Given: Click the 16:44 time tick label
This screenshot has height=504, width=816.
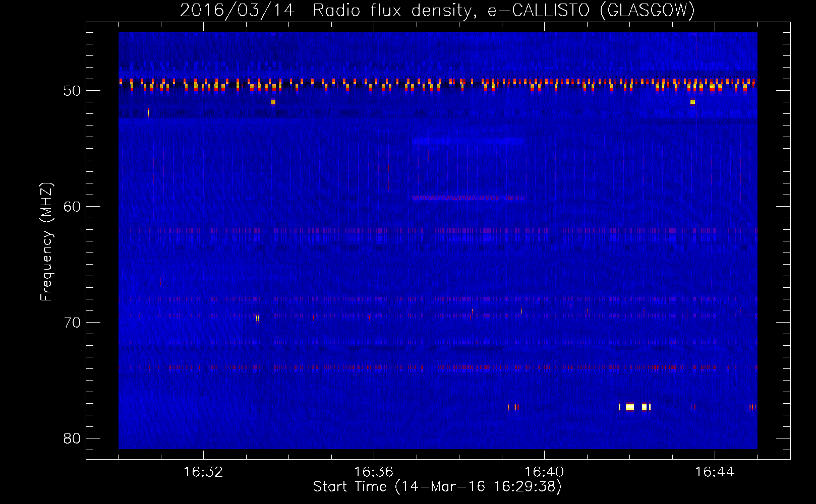Looking at the screenshot, I should click(715, 472).
